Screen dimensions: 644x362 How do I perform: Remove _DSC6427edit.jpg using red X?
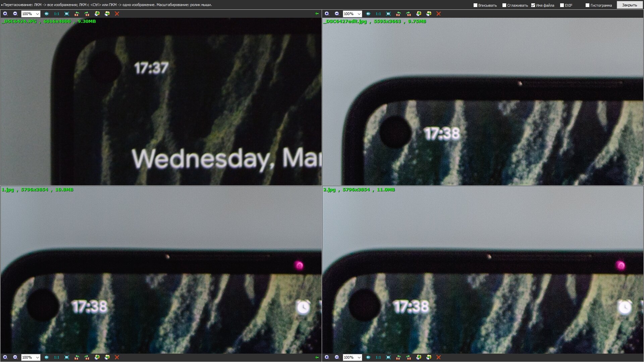click(439, 14)
